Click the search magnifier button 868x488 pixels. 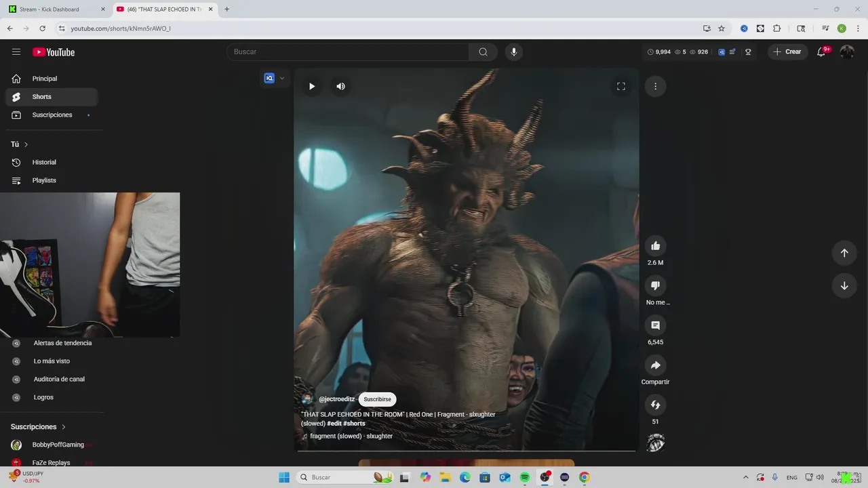[x=484, y=52]
